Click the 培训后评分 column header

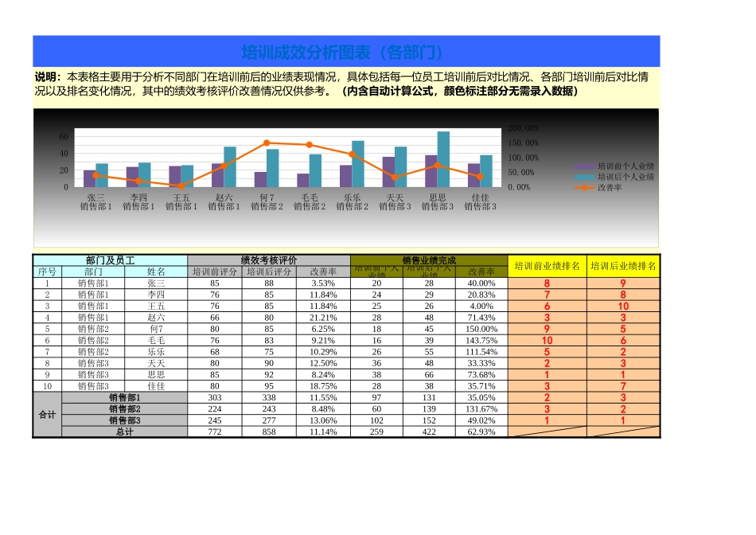(268, 272)
